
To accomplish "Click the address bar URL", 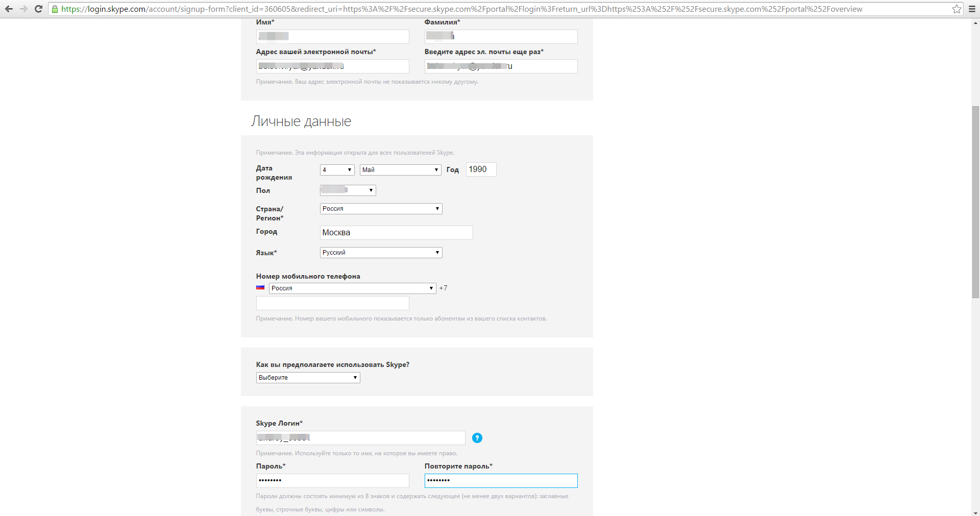I will coord(461,9).
